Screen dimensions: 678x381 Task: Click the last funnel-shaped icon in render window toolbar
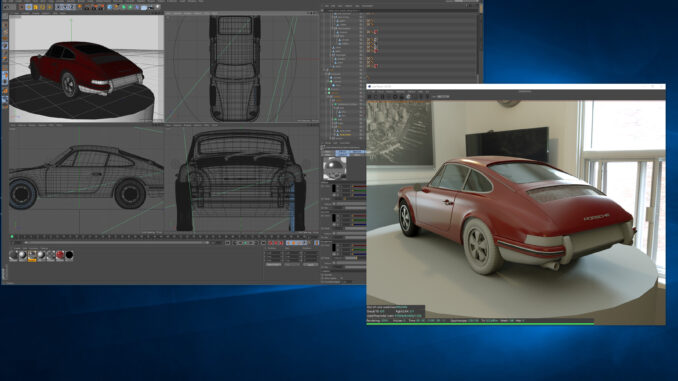coord(428,97)
